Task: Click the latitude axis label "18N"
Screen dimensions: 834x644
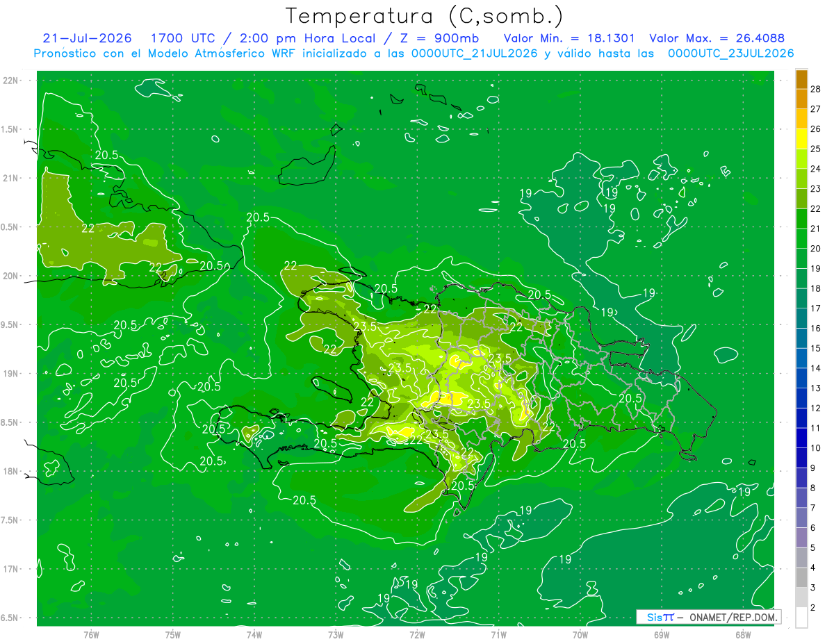Action: [x=10, y=471]
